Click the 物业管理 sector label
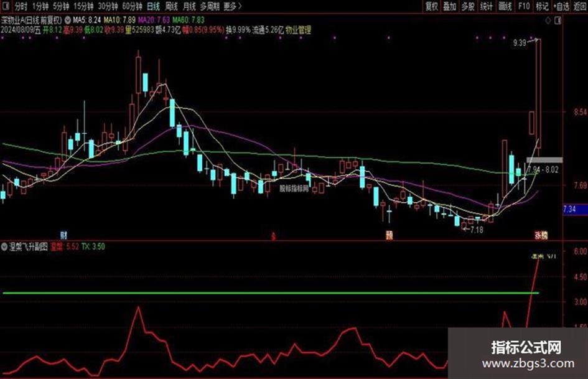This screenshot has height=379, width=588. point(298,30)
